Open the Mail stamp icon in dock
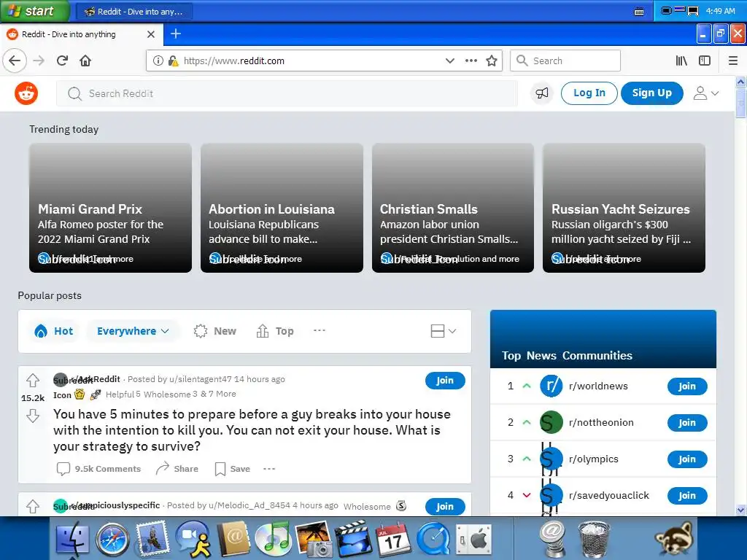 [152, 539]
